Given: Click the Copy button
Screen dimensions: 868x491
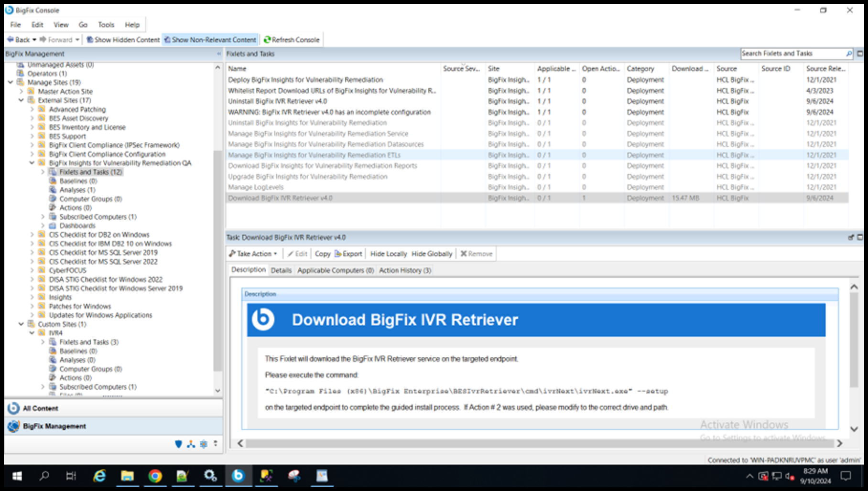Looking at the screenshot, I should point(323,254).
